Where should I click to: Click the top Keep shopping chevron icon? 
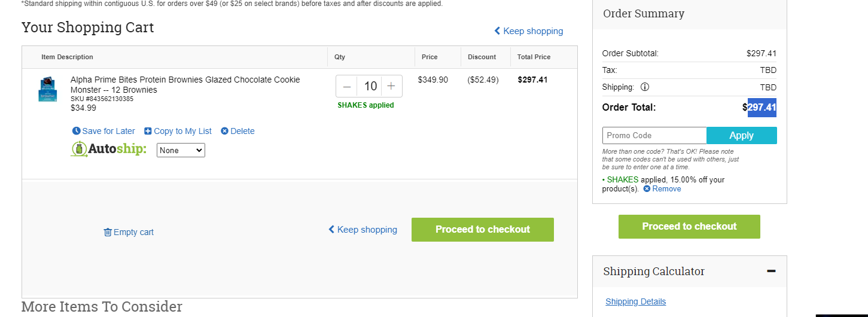tap(497, 31)
